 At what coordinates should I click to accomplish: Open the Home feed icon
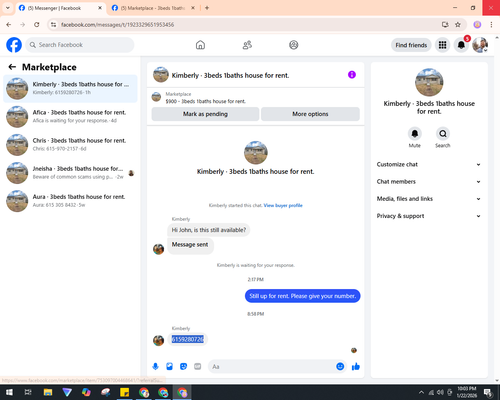pyautogui.click(x=200, y=45)
